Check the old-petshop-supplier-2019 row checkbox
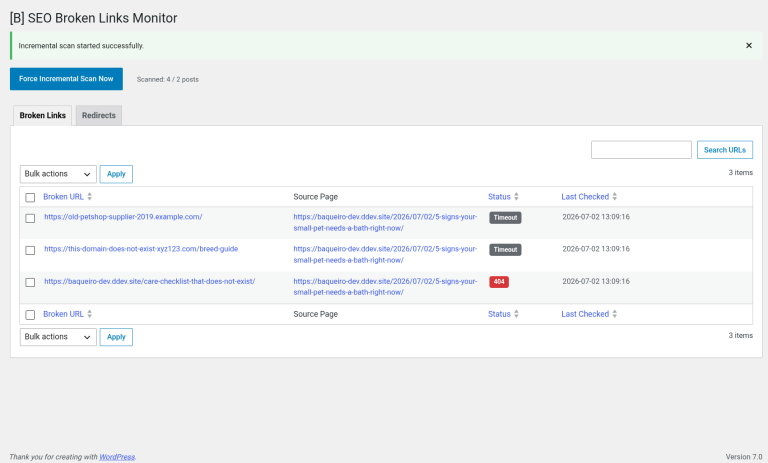 30,219
